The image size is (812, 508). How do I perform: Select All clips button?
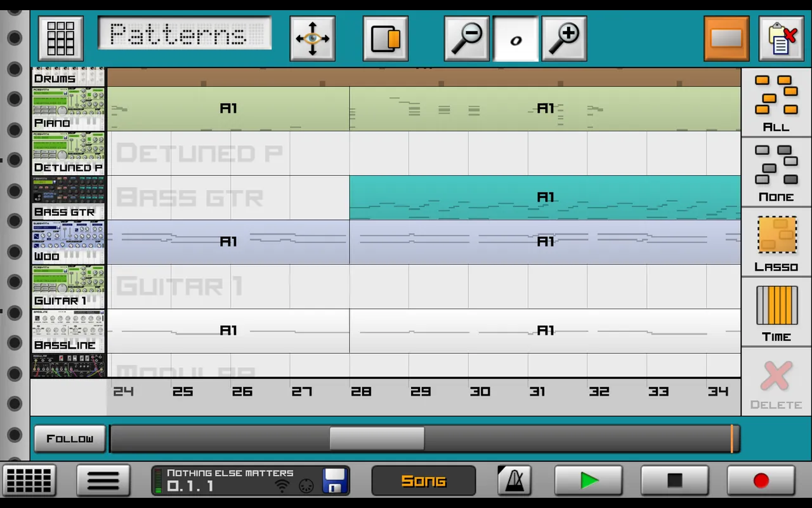(776, 102)
